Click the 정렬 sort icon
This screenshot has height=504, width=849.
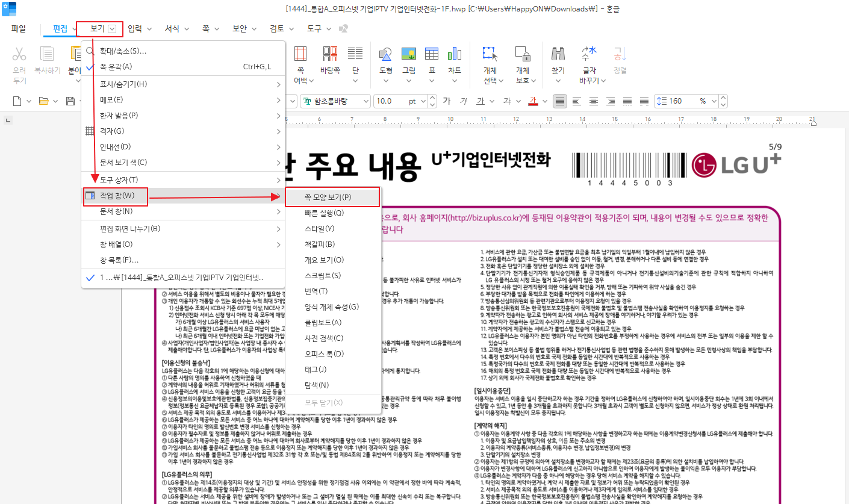tap(620, 54)
